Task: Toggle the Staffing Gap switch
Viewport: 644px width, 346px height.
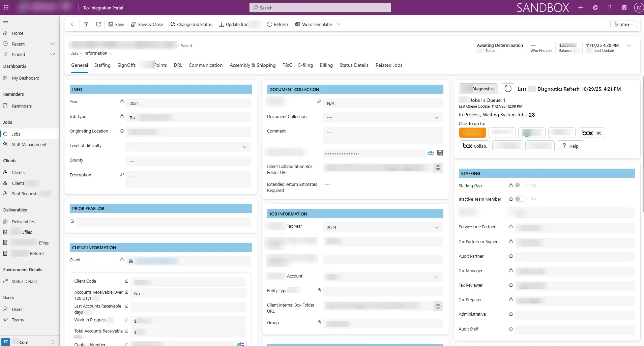Action: click(520, 185)
